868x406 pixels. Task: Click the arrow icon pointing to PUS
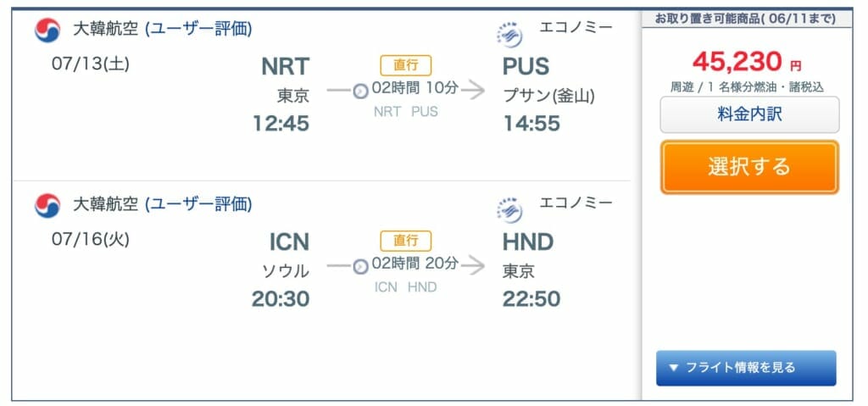473,91
